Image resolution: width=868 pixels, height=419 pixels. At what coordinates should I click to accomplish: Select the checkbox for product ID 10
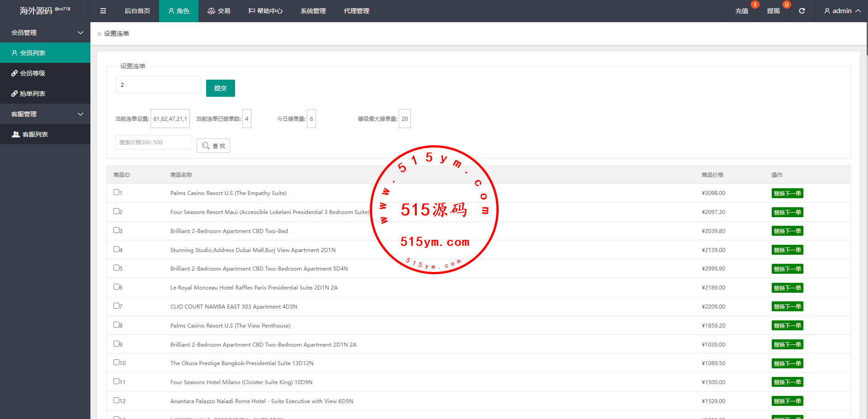pyautogui.click(x=116, y=362)
